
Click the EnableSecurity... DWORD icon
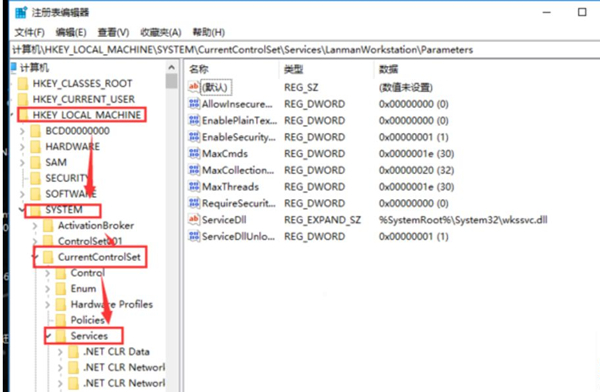(194, 137)
